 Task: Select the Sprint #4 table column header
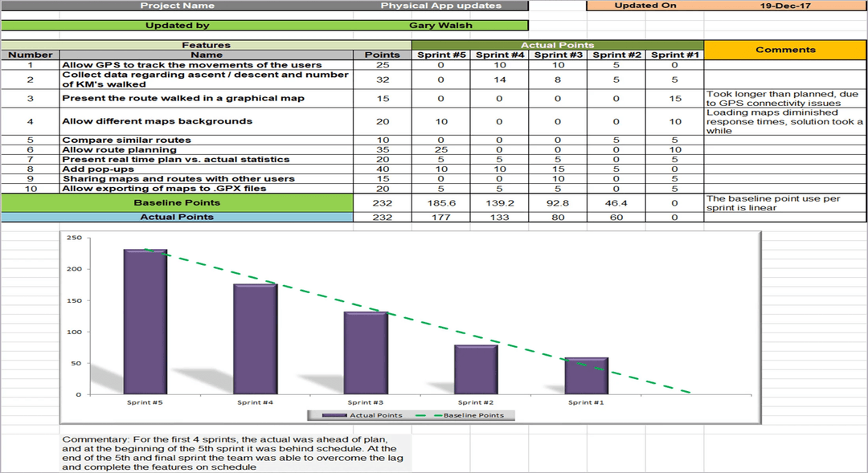point(499,55)
